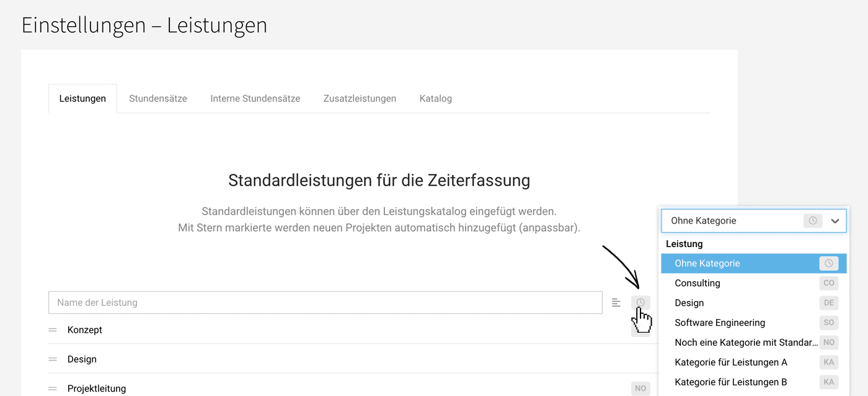868x396 pixels.
Task: Click the KA badge next to Kategorie für Leistungen A
Action: pos(829,362)
